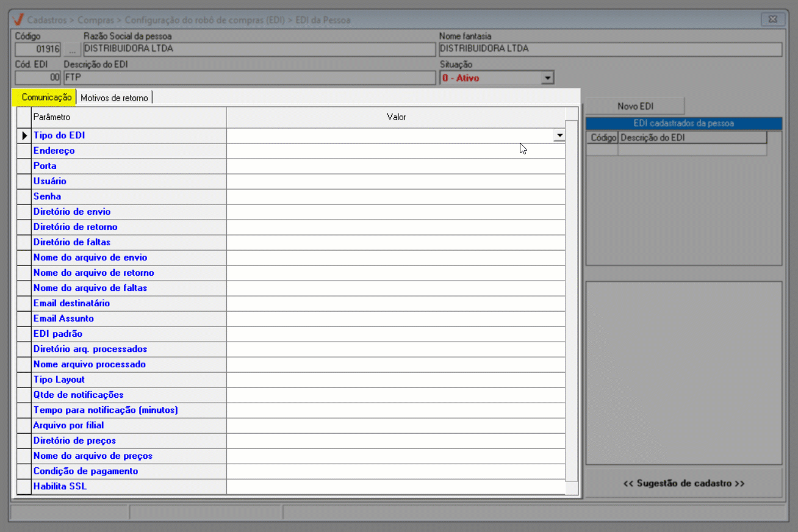
Task: Click the Senha value cell
Action: (x=395, y=196)
